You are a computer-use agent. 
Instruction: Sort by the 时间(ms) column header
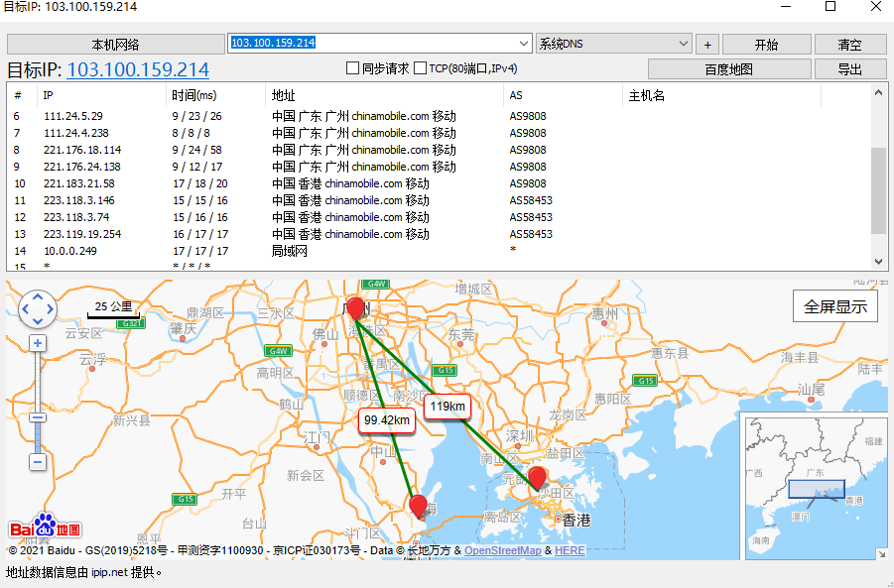216,95
